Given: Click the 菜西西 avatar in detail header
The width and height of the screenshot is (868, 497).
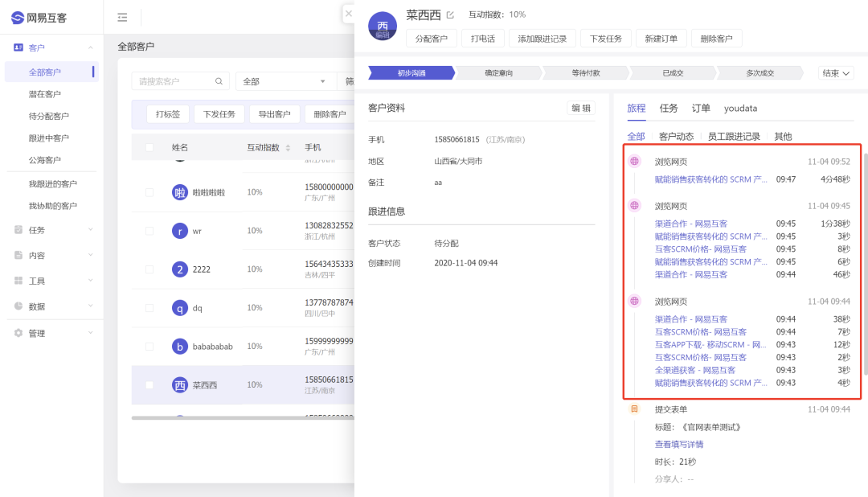Looking at the screenshot, I should coord(383,26).
